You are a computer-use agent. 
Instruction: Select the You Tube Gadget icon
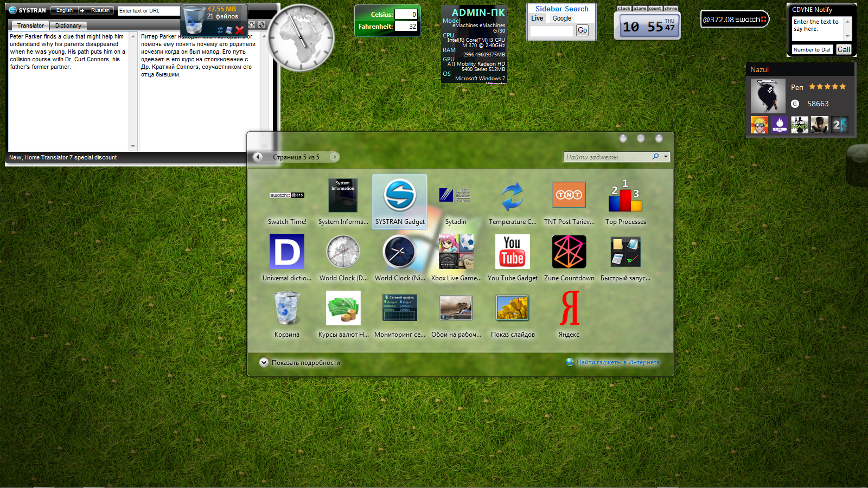point(512,252)
